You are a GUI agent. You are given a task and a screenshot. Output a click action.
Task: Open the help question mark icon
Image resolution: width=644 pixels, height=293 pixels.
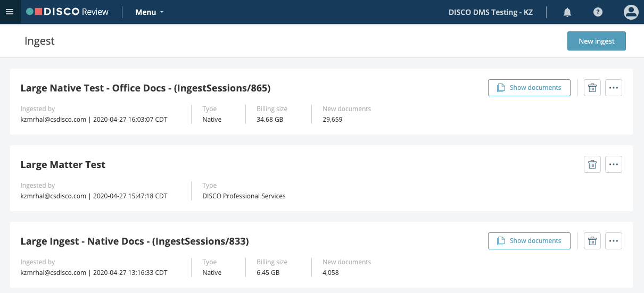coord(598,12)
